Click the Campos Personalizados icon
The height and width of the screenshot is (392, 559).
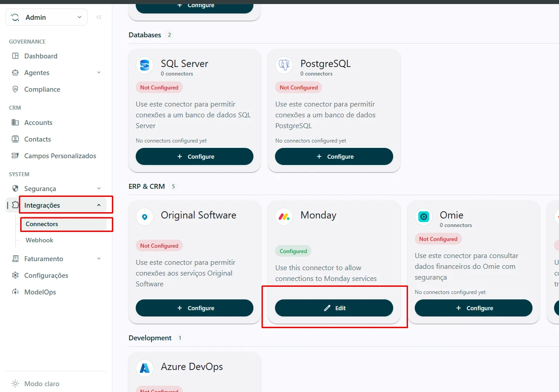[x=15, y=156]
